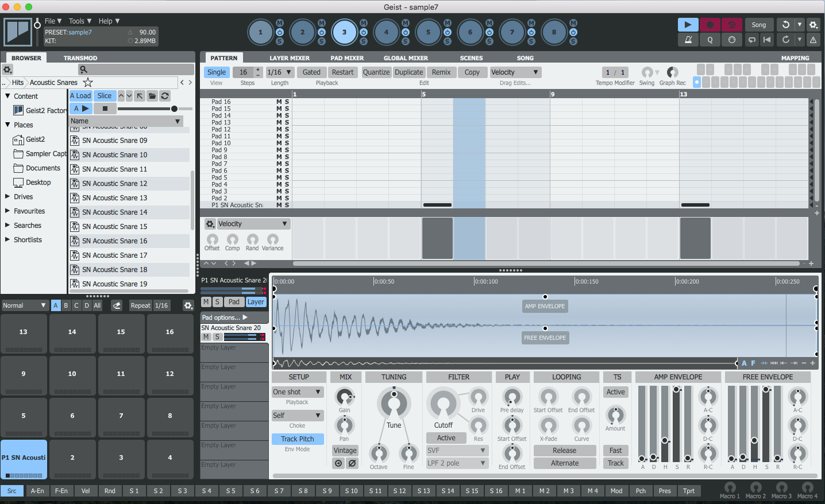Click the warning triangle icon

coord(813,40)
